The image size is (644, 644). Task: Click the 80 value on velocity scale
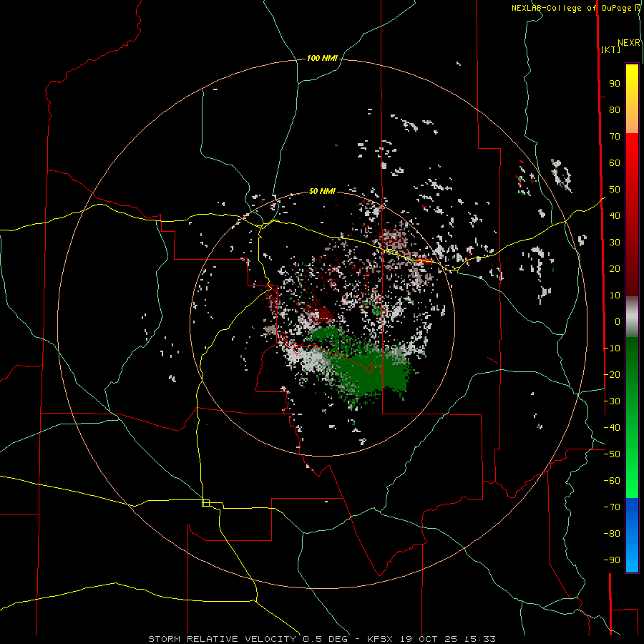615,110
